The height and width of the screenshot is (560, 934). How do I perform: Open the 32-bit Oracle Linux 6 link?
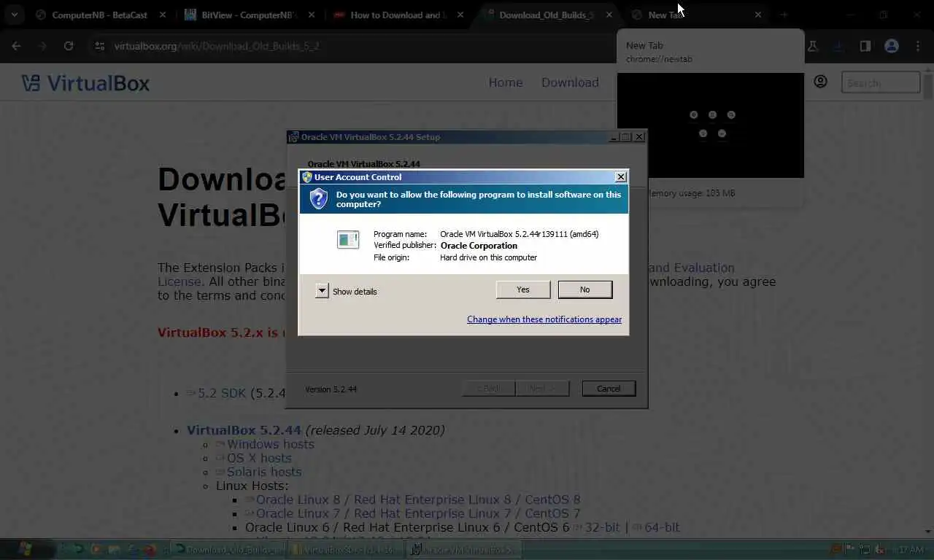[x=602, y=527]
